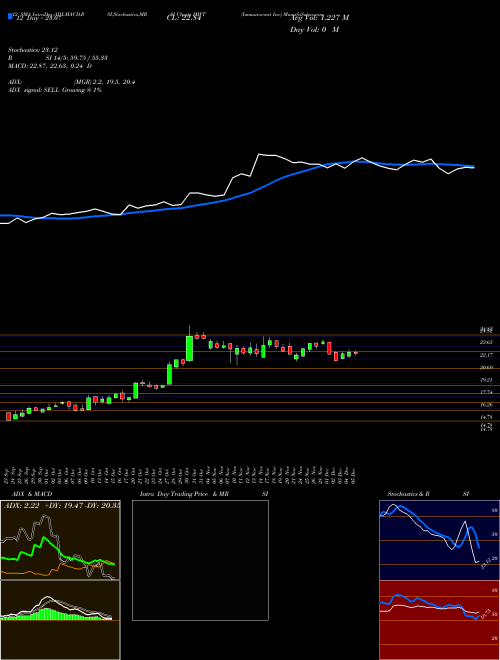Click the blue 12-day SMA legend square
The image size is (500, 660).
[10, 16]
